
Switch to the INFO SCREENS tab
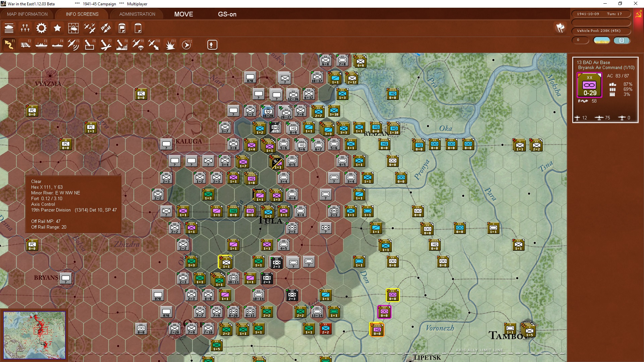[82, 14]
